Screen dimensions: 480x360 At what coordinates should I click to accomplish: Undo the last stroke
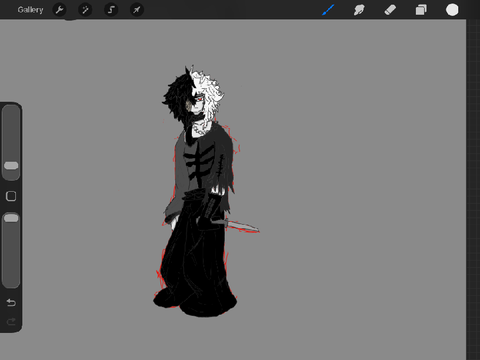point(11,302)
